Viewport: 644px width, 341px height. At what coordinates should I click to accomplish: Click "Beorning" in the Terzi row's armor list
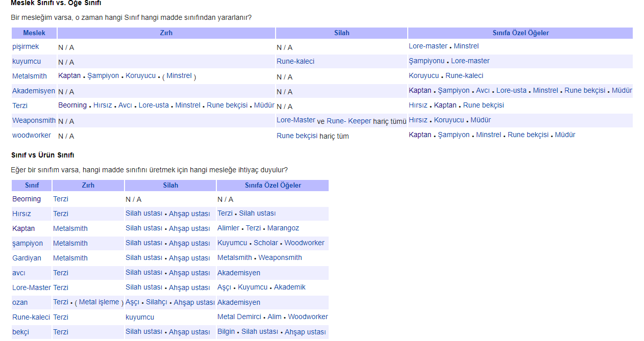(72, 106)
